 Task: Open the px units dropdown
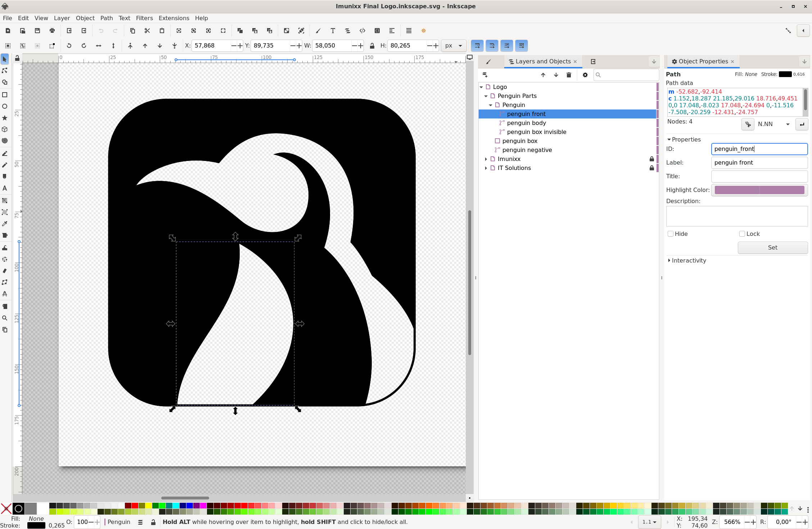point(454,46)
